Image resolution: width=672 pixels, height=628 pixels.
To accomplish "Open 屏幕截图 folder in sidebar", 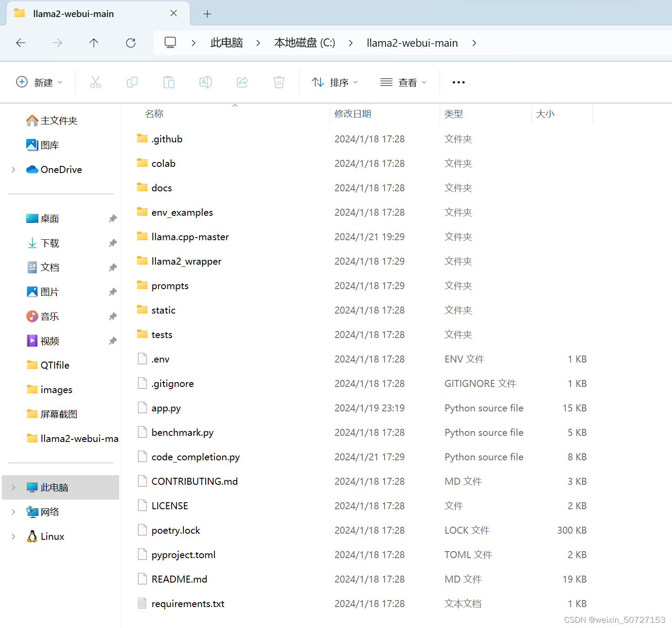I will (x=52, y=414).
